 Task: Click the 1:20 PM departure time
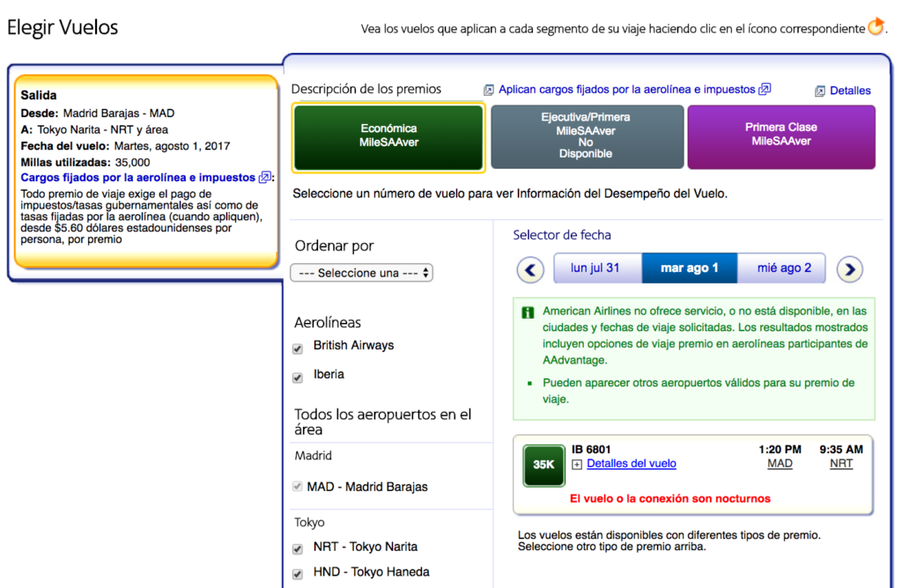780,450
